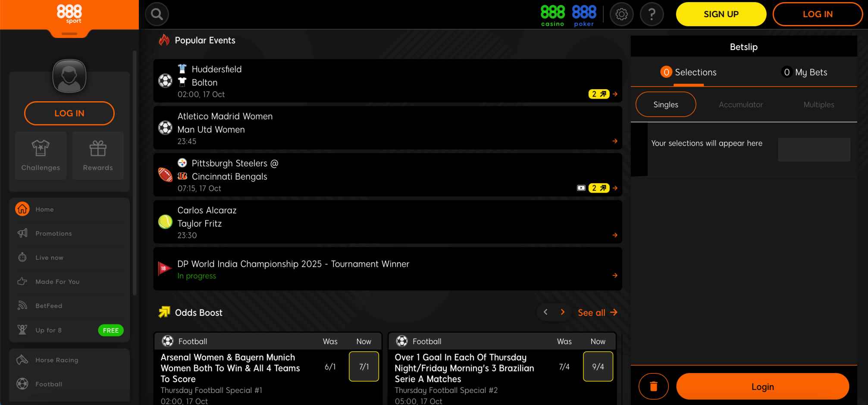Open Promotions in the sidebar

click(53, 233)
